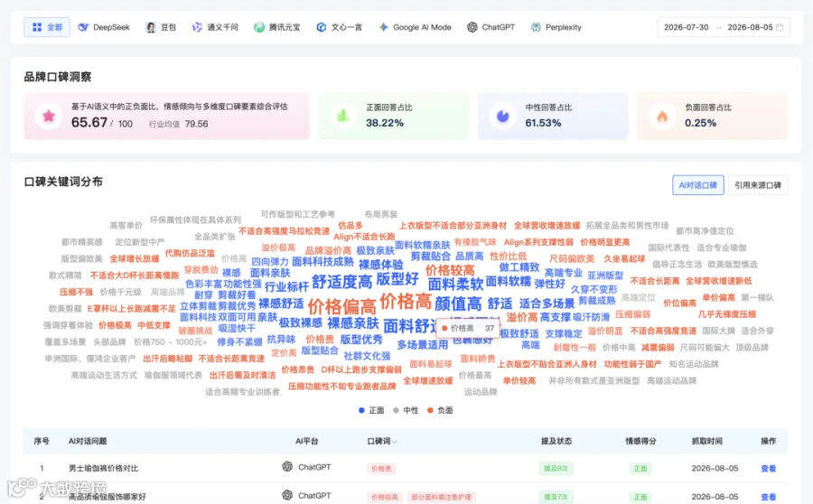Screen dimensions: 813x504
Task: Select the AI对话口碑 toggle button
Action: [698, 185]
